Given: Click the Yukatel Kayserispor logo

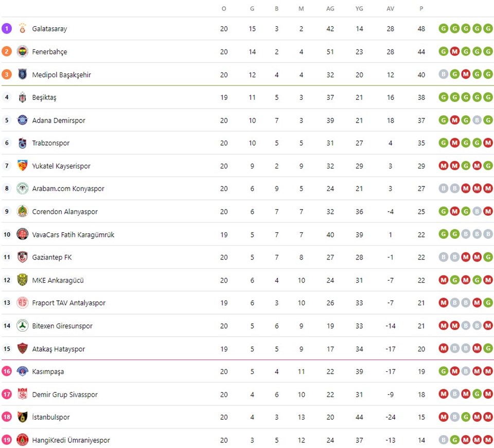Looking at the screenshot, I should pos(22,166).
